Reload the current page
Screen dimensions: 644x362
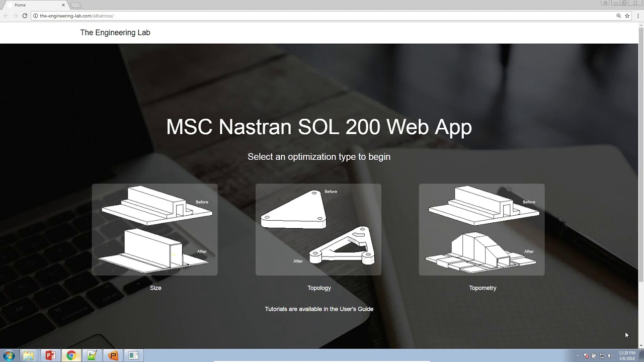[x=25, y=16]
